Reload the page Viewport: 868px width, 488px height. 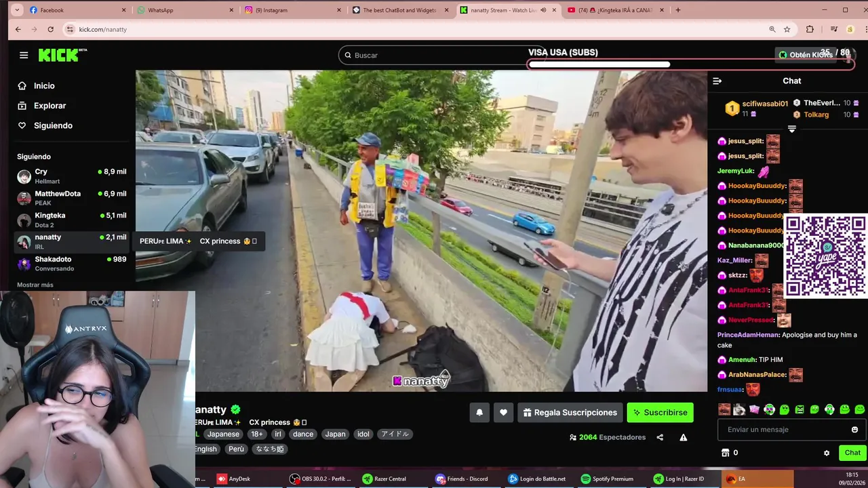[50, 29]
